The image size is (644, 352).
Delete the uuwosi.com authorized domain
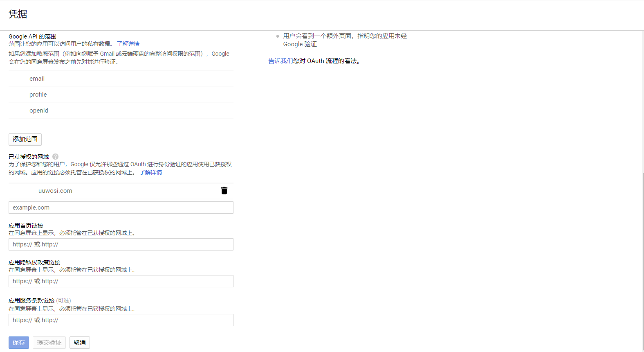224,191
